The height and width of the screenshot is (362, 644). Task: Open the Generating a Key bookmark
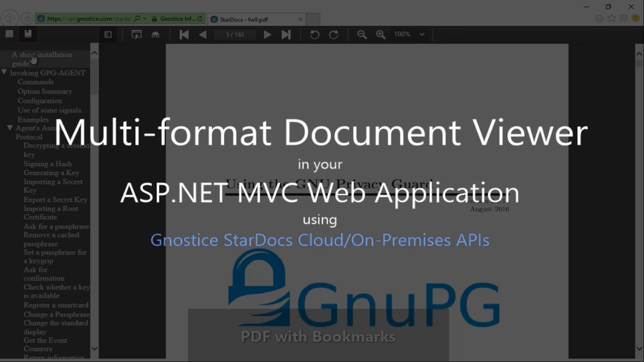point(51,172)
